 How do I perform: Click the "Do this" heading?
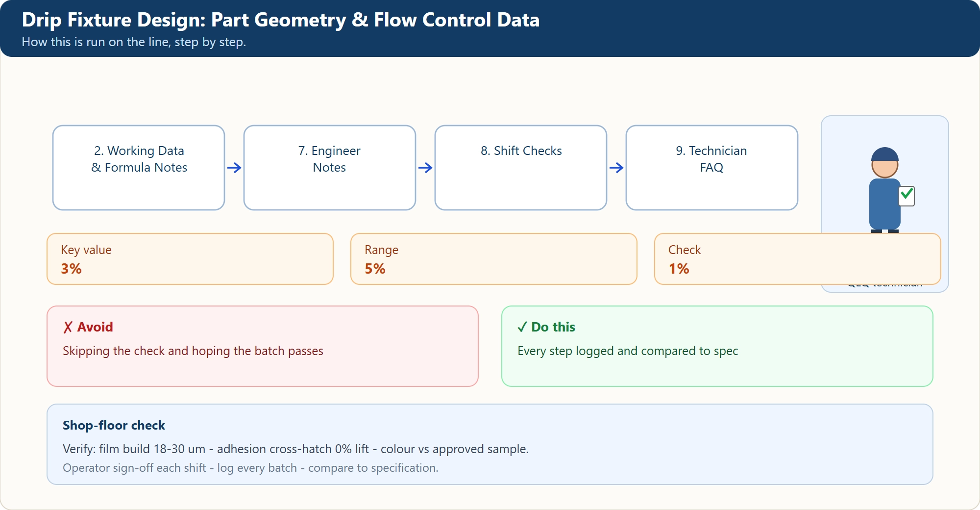click(553, 327)
